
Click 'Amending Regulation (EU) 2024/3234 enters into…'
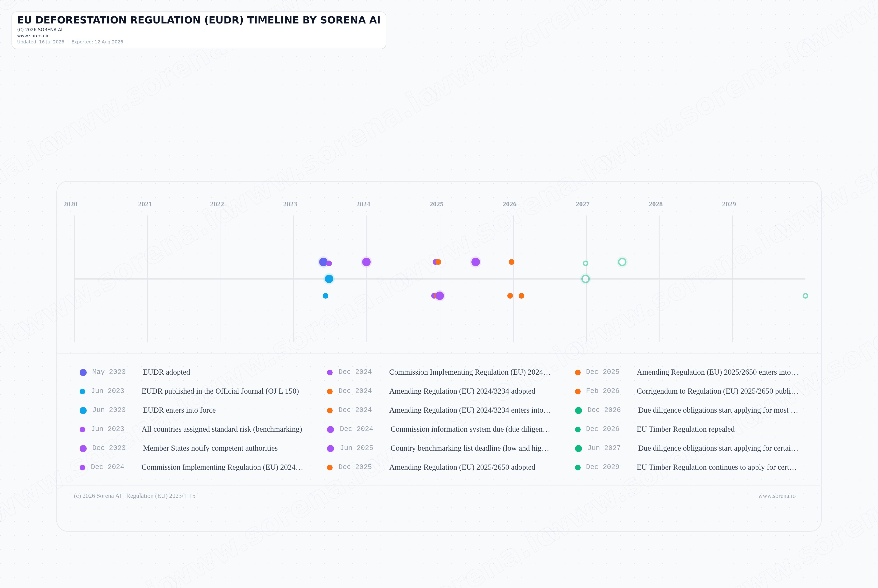(x=470, y=410)
